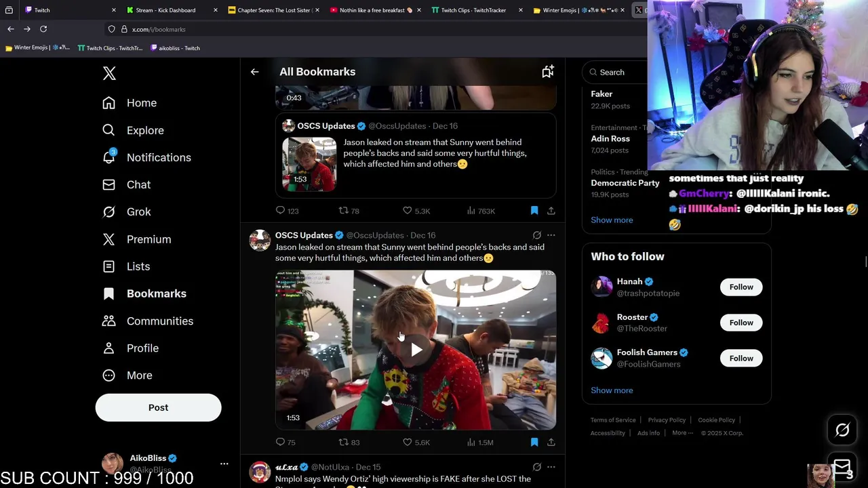
Task: Play the 1:53 OSCS Updates video
Action: click(x=416, y=350)
